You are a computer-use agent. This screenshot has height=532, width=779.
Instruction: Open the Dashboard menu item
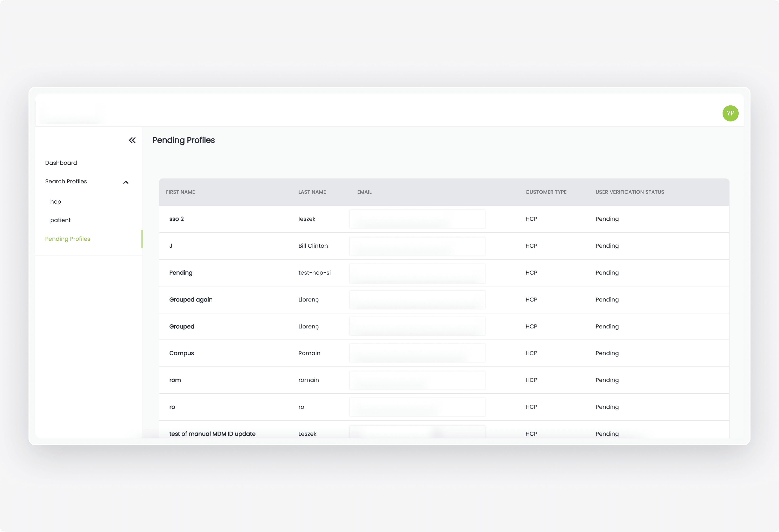[x=61, y=163]
